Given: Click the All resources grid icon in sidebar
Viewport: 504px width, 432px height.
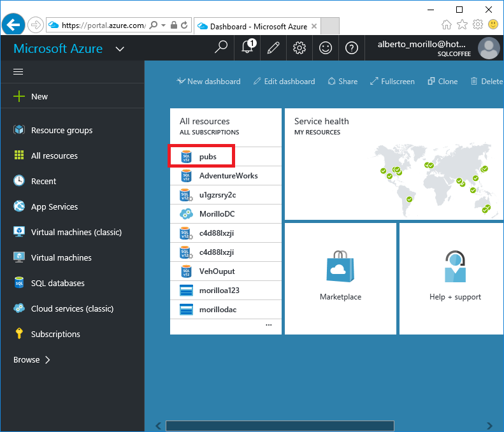Looking at the screenshot, I should point(19,155).
